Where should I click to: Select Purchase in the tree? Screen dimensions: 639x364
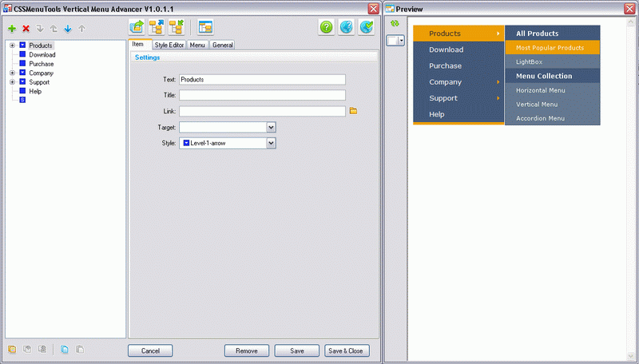point(42,64)
